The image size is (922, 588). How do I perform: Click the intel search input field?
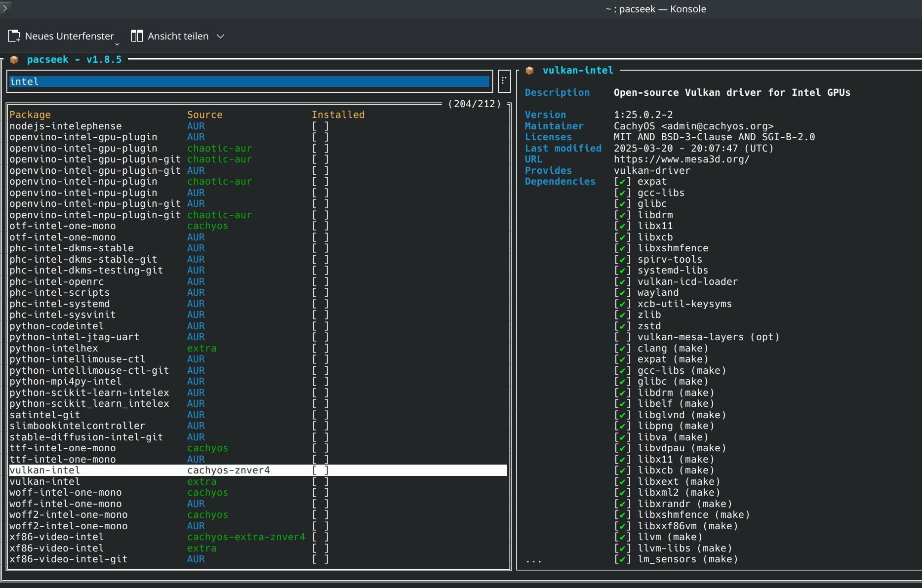(249, 81)
